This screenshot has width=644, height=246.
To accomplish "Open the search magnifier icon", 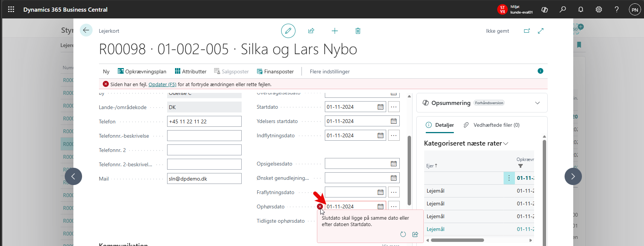I will [x=563, y=9].
